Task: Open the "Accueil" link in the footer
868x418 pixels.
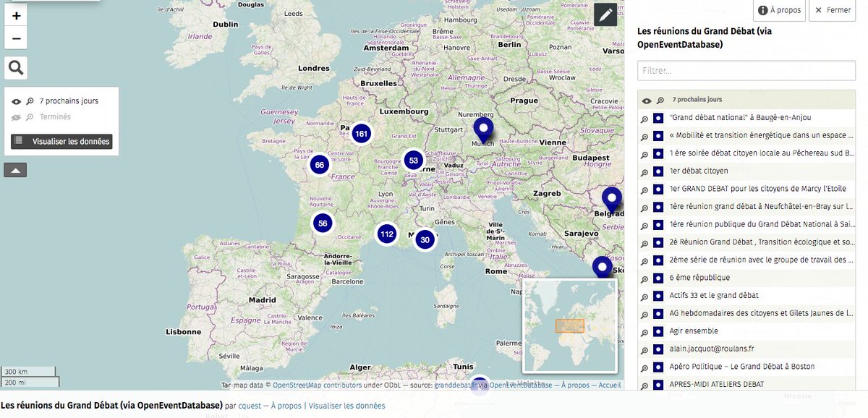Action: [610, 385]
